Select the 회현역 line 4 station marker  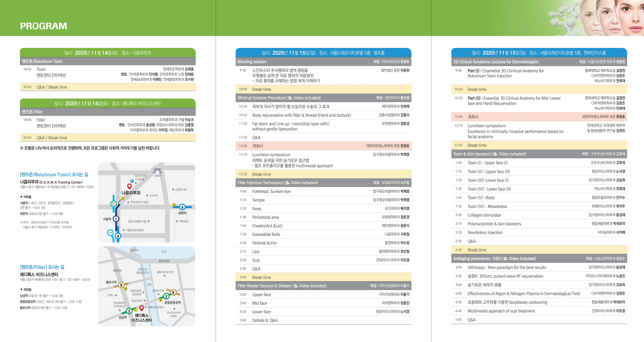(x=182, y=207)
